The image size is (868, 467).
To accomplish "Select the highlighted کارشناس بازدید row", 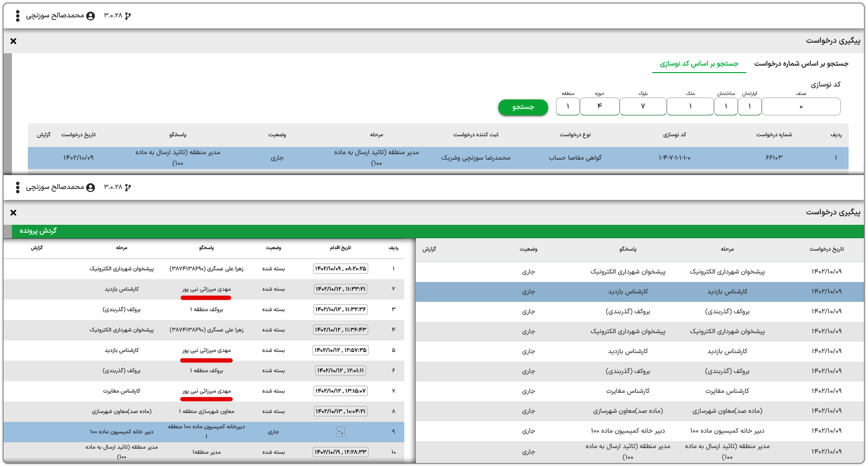I will point(636,292).
